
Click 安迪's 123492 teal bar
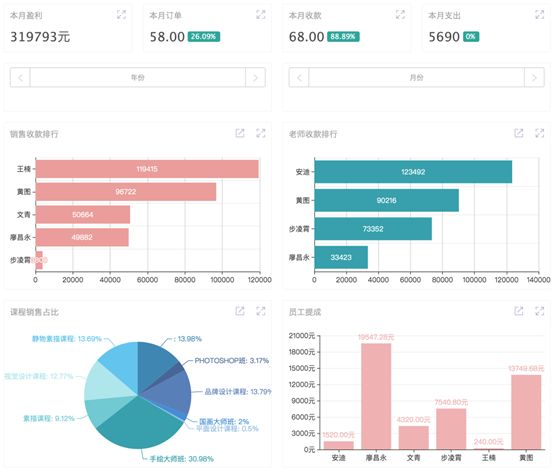413,172
